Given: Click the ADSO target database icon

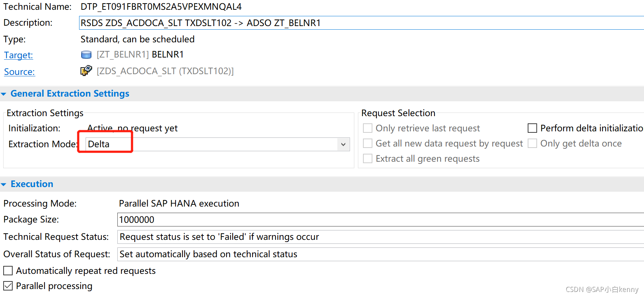Looking at the screenshot, I should point(86,55).
